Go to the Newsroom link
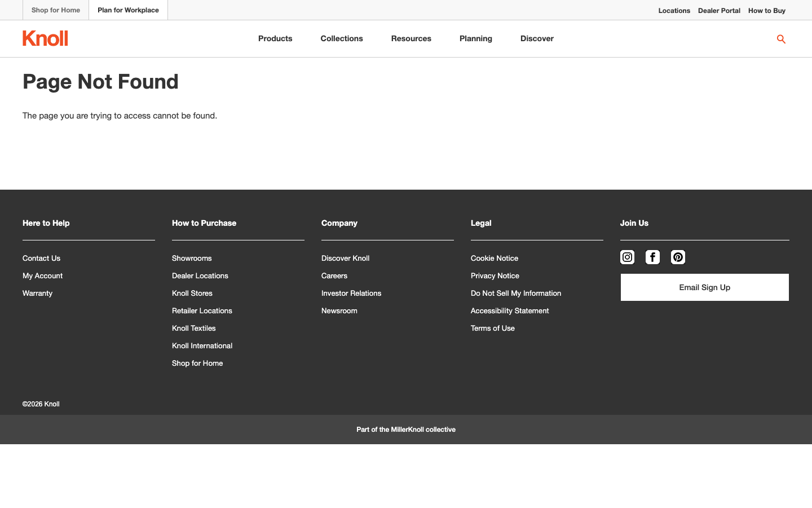This screenshot has height=508, width=812. pos(339,311)
